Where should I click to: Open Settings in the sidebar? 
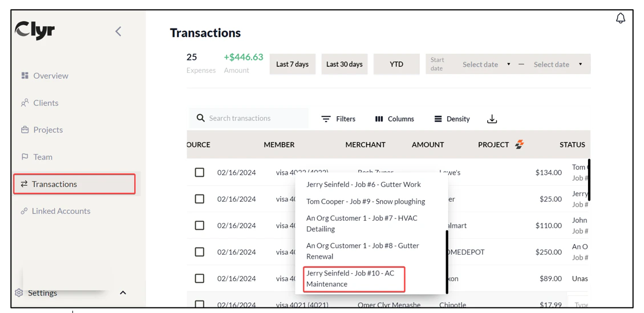(36, 293)
